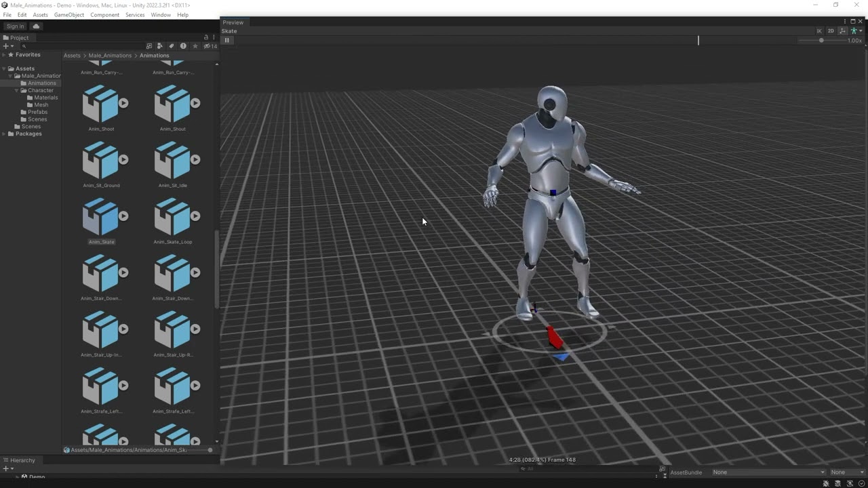Open the Unity cloud services icon

point(37,26)
